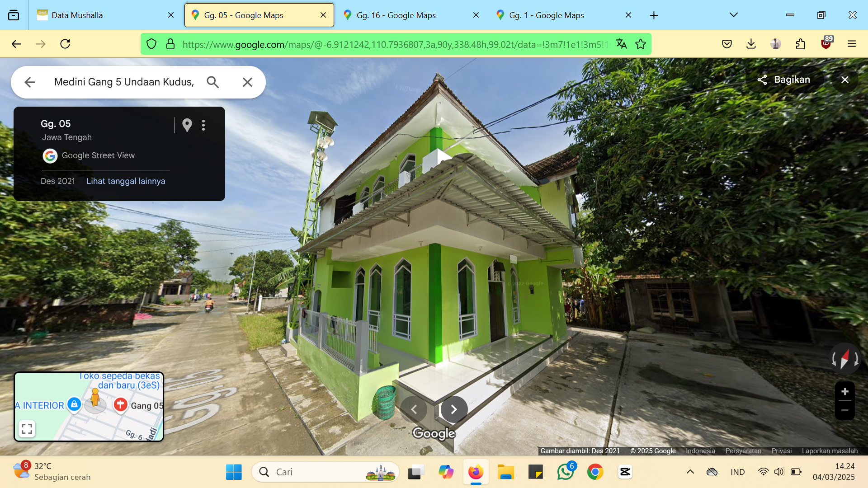Click the translate page icon in the address bar
This screenshot has width=868, height=488.
622,44
